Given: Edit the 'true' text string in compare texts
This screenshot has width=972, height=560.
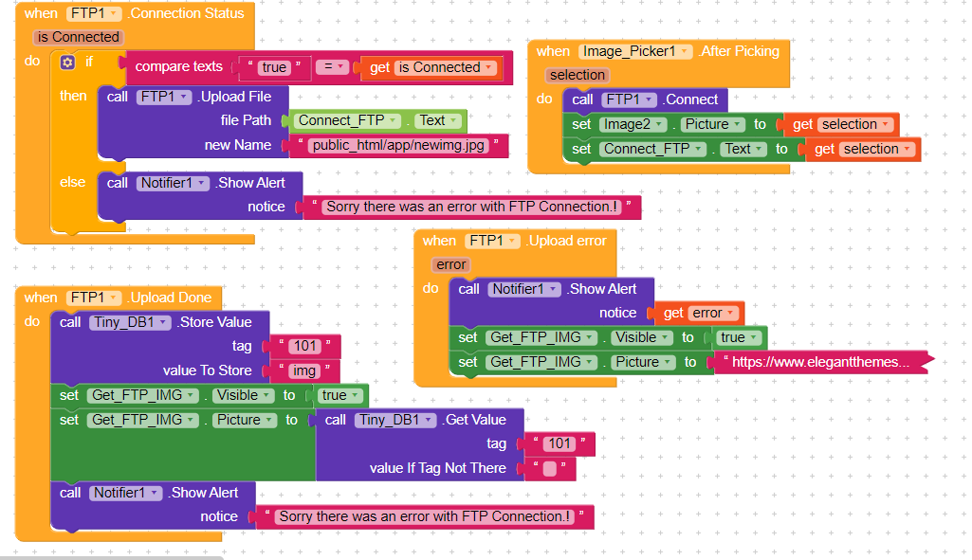Looking at the screenshot, I should pyautogui.click(x=274, y=67).
